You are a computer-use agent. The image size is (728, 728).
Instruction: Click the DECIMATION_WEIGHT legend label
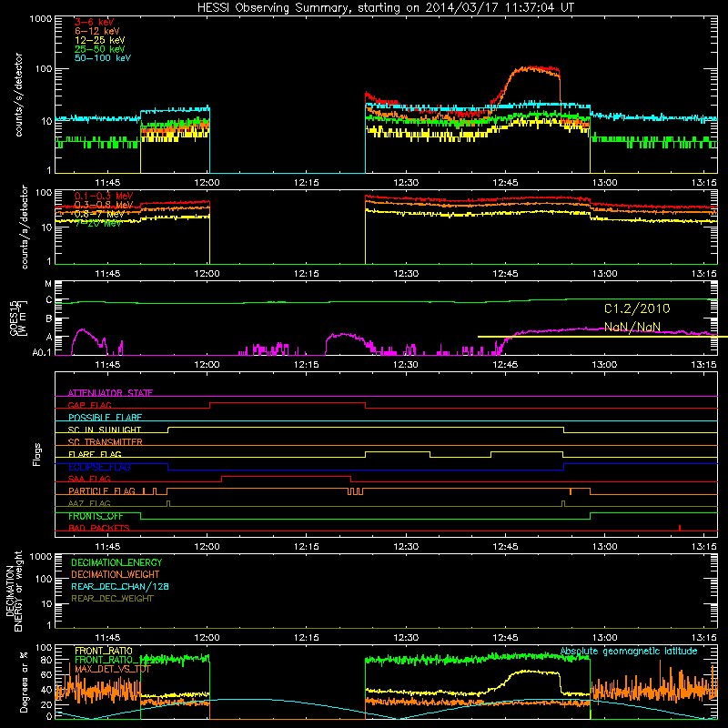(116, 574)
